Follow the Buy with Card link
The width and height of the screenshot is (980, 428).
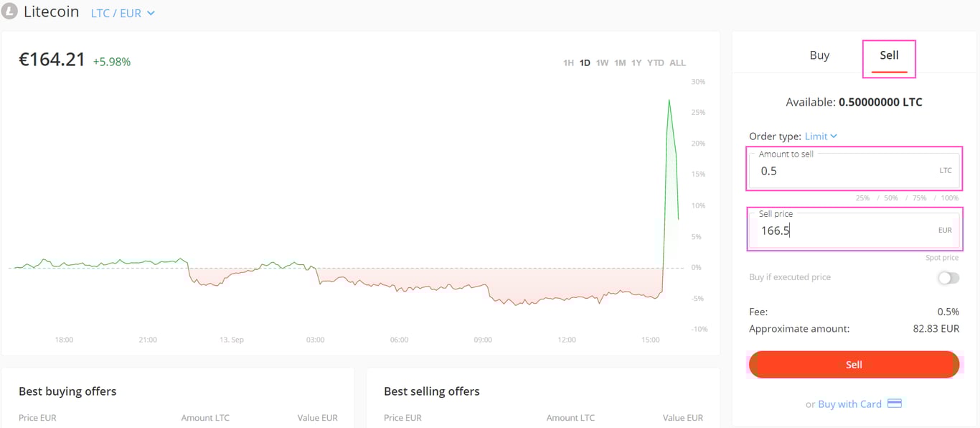849,404
